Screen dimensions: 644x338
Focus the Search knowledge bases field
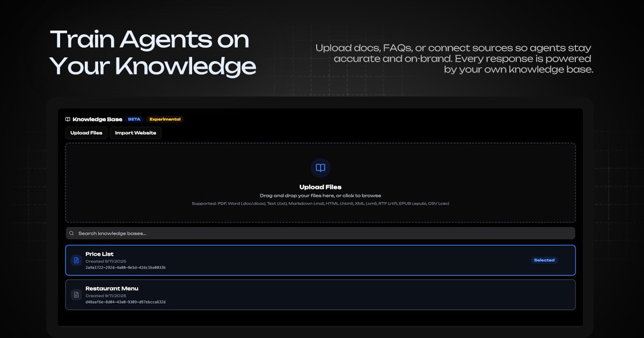tap(322, 233)
